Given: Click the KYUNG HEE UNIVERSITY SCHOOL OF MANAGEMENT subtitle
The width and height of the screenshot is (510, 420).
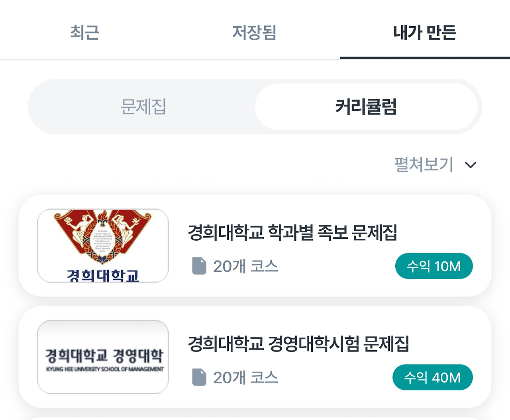Looking at the screenshot, I should tap(104, 369).
